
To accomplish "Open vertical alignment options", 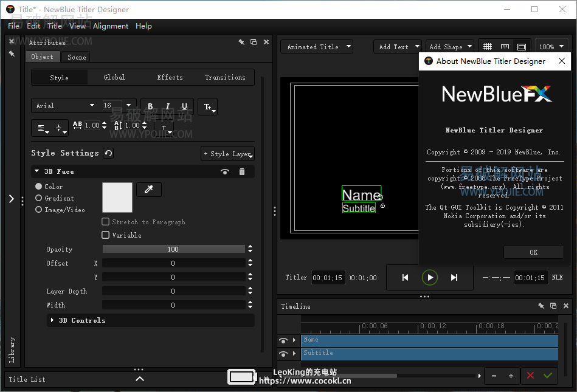I will click(x=60, y=128).
